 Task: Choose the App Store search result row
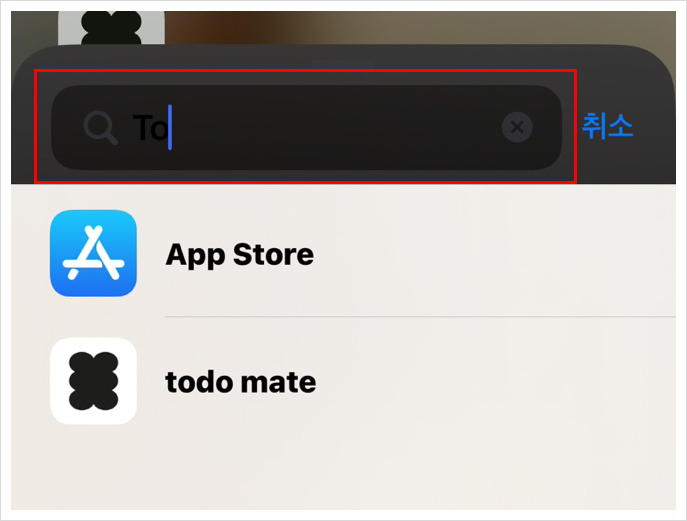click(343, 253)
